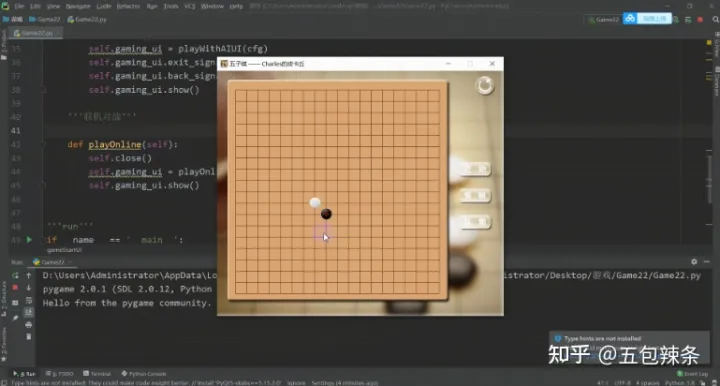This screenshot has height=386, width=720.
Task: Open the Help menu
Action: (236, 6)
